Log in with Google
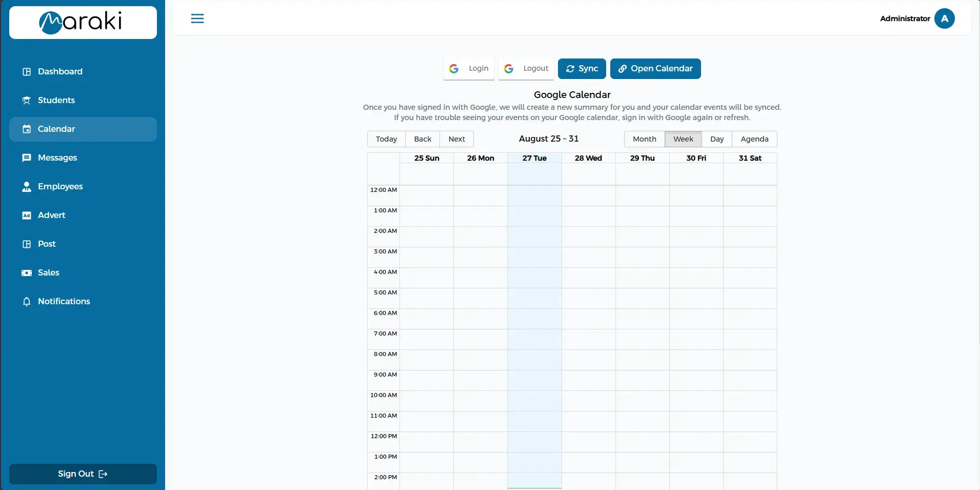 (469, 69)
